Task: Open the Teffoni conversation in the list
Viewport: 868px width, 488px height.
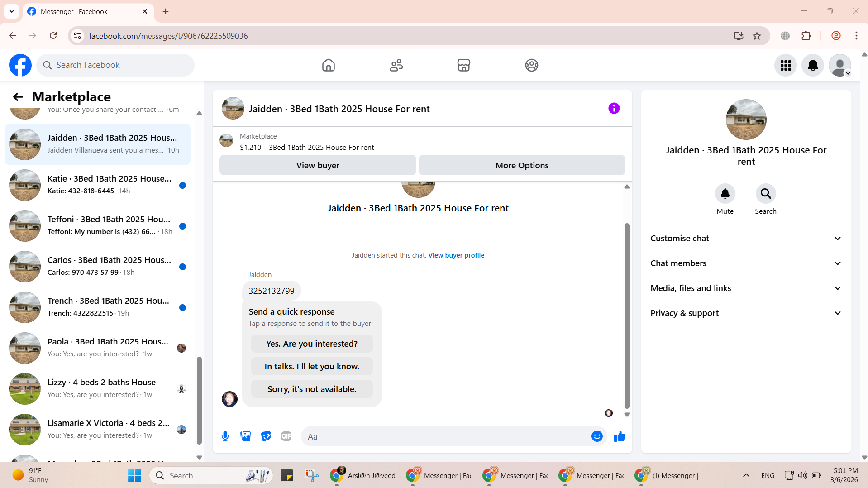Action: [97, 226]
